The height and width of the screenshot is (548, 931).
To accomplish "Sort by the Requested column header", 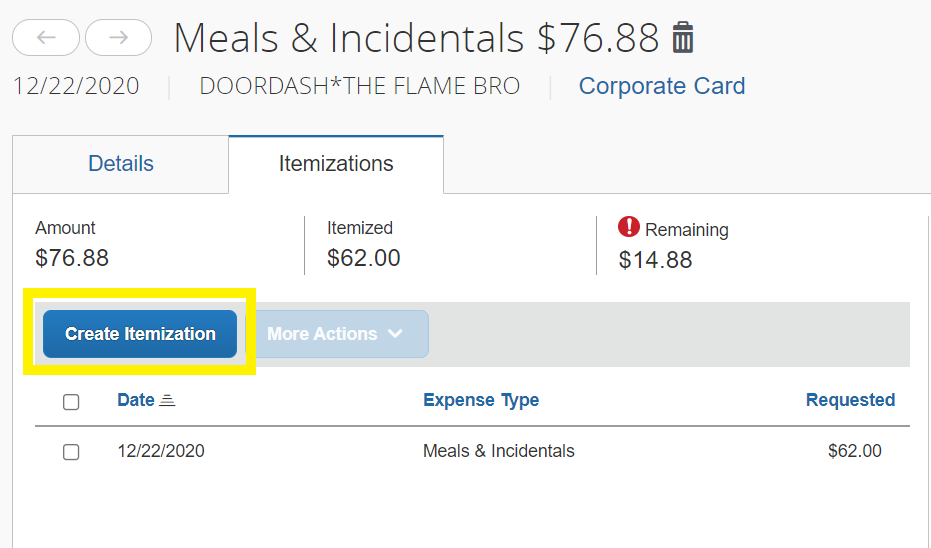I will pyautogui.click(x=850, y=400).
